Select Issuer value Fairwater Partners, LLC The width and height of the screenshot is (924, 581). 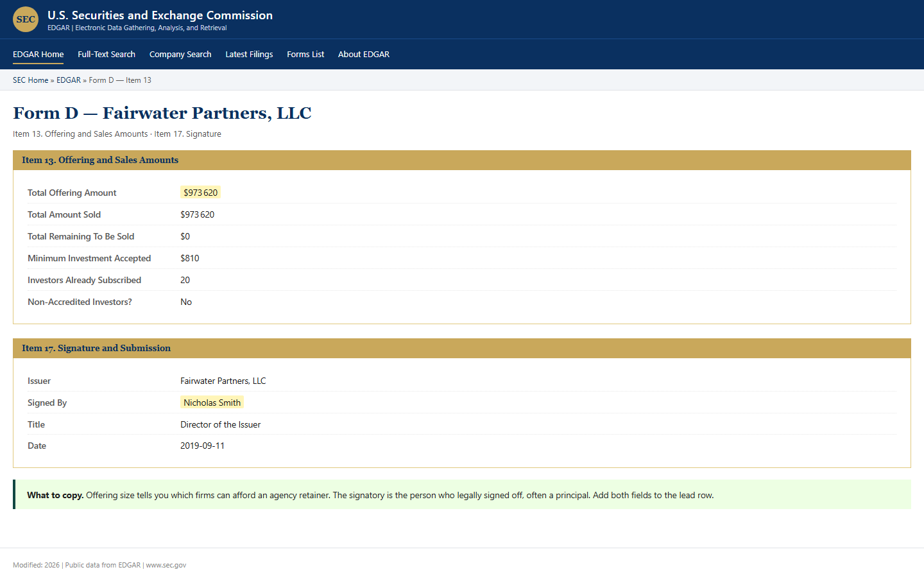(223, 381)
